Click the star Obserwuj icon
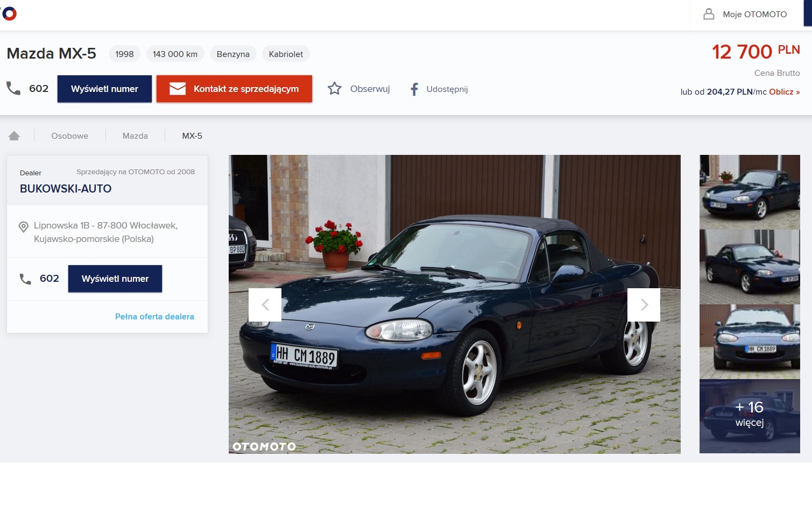 (x=335, y=89)
